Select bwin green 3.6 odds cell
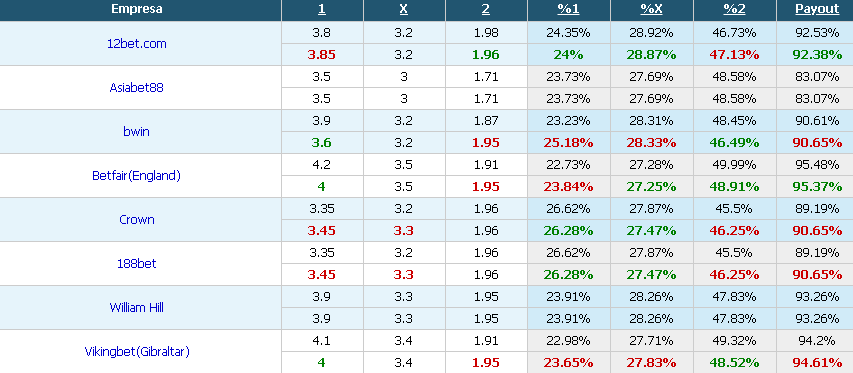 click(322, 143)
